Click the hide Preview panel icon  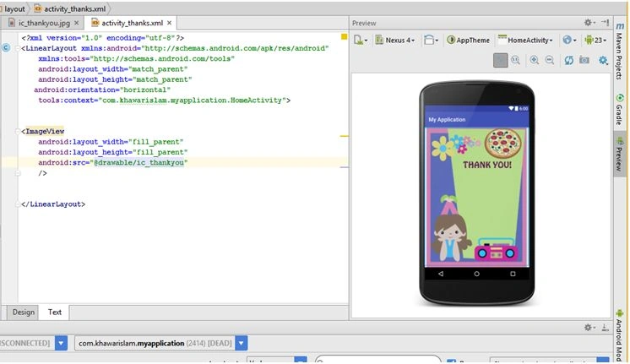coord(606,23)
